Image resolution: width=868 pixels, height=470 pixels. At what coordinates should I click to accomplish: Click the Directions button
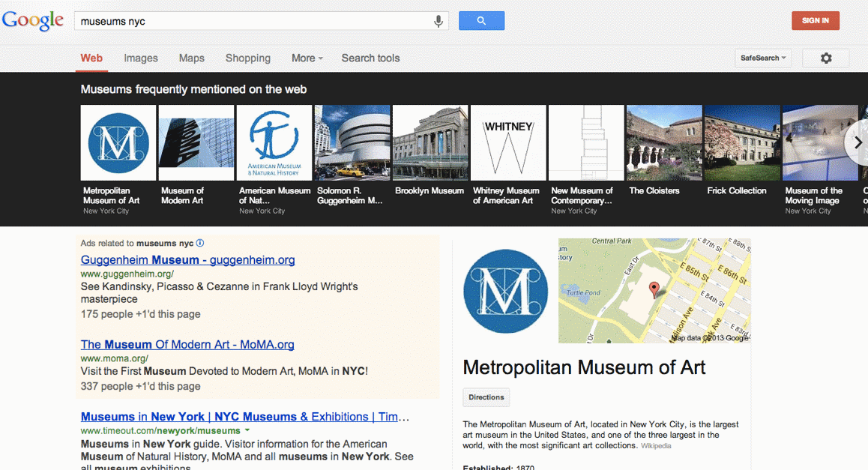click(x=486, y=397)
